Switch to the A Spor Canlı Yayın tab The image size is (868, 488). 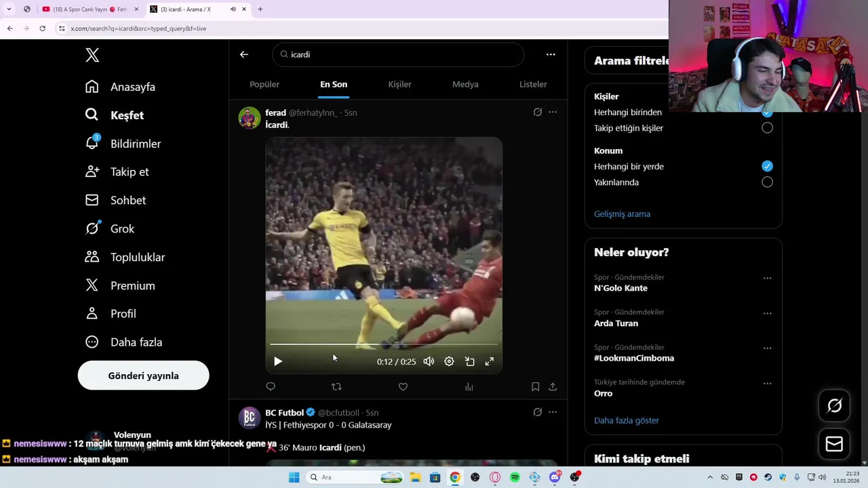point(90,9)
